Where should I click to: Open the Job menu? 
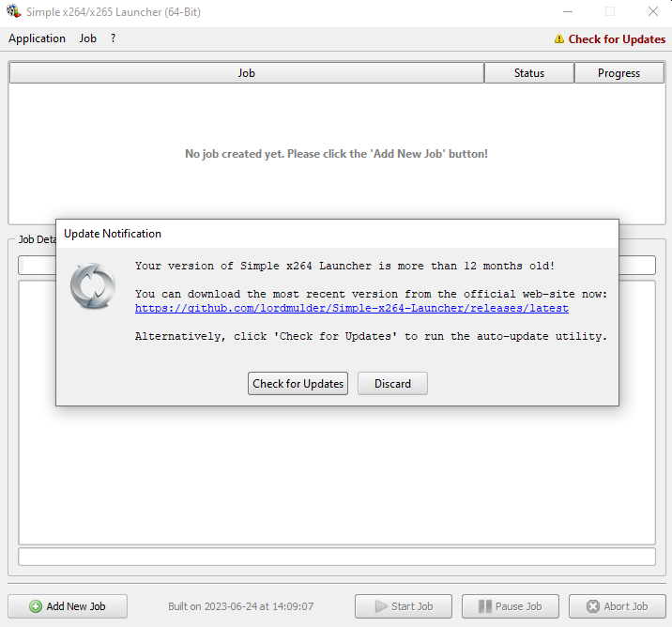point(87,38)
